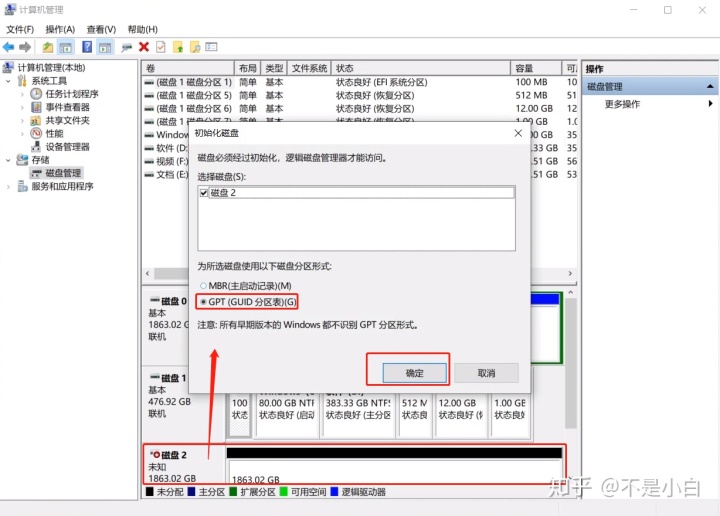
Task: Click the disk connect/rescan toolbar icon
Action: (x=126, y=47)
